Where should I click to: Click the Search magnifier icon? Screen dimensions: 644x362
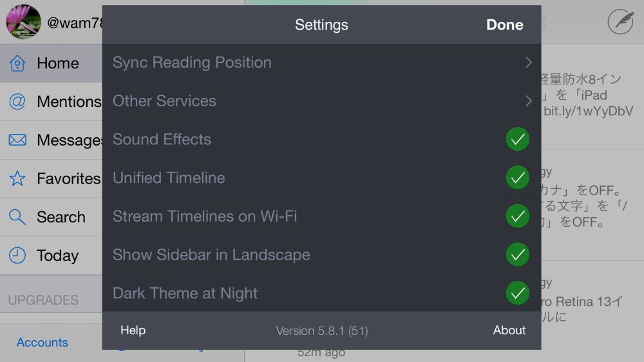[x=17, y=217]
